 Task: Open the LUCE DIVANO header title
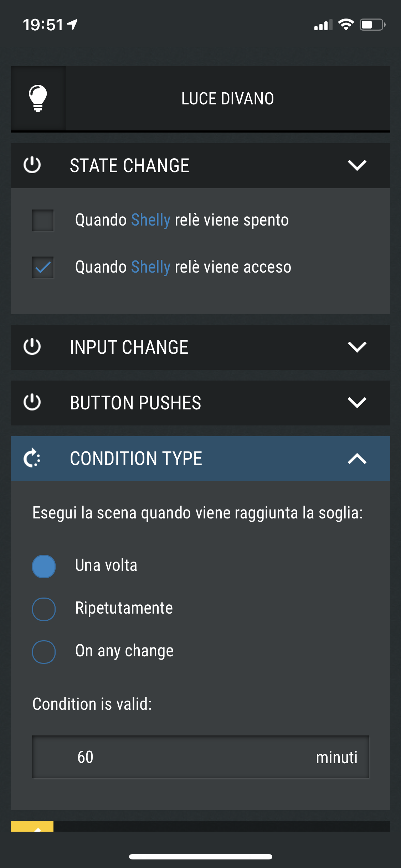(x=228, y=99)
